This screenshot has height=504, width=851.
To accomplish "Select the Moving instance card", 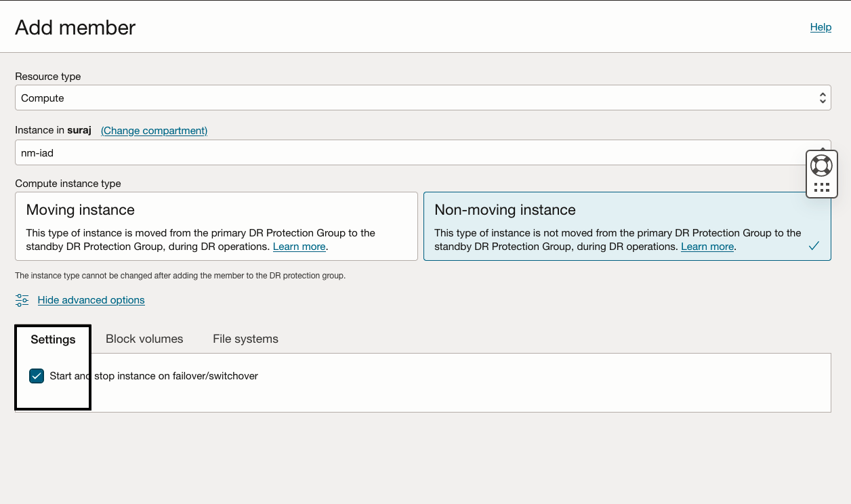I will [216, 226].
